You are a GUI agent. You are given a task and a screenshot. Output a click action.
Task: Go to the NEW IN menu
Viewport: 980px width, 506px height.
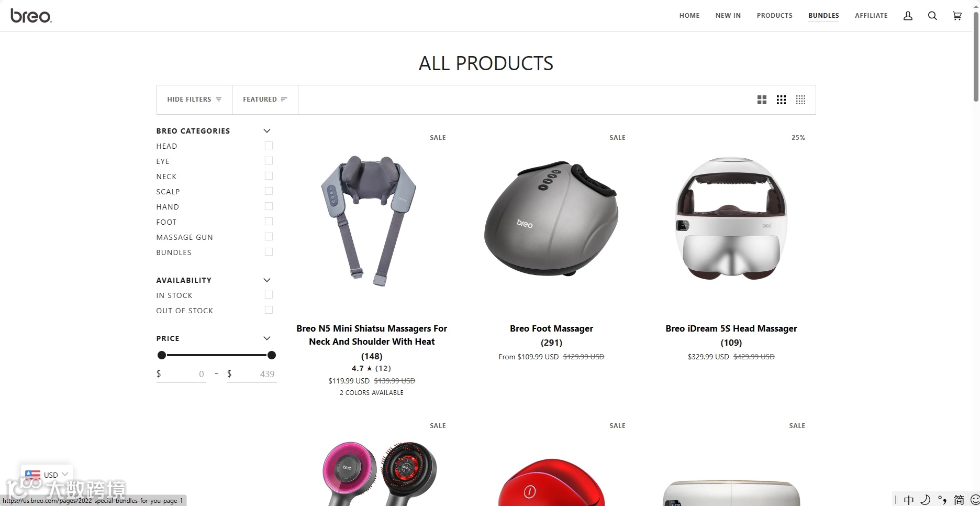(x=728, y=16)
